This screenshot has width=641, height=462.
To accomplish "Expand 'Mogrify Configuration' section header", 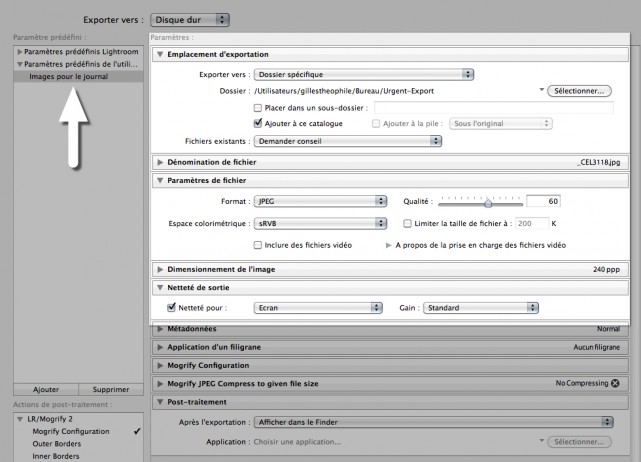I will (x=160, y=366).
